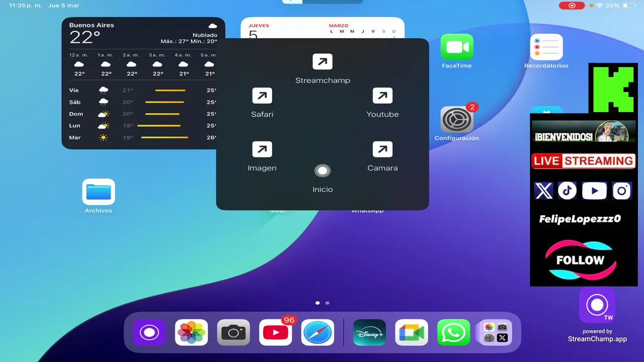Open the calendar widget showing Jueves

(x=323, y=29)
